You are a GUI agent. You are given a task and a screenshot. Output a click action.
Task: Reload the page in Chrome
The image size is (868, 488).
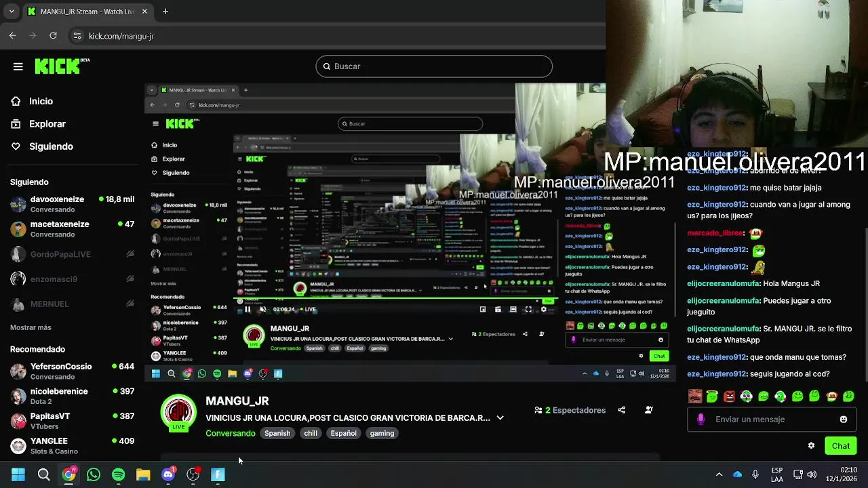tap(53, 36)
